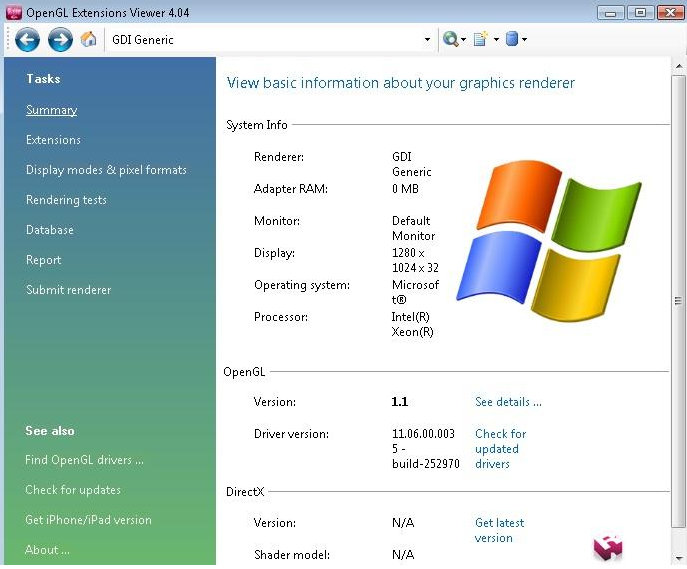Image resolution: width=687 pixels, height=569 pixels.
Task: Click the Processor value Intel(R) Xeon(R)
Action: 412,324
